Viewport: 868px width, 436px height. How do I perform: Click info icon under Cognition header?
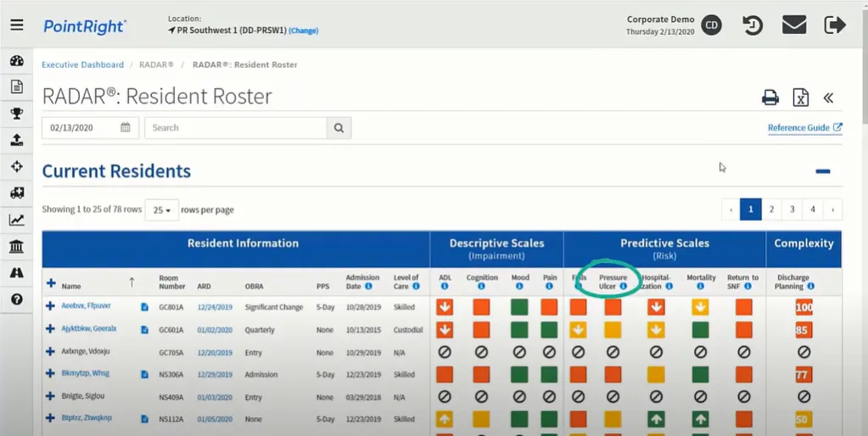point(481,286)
